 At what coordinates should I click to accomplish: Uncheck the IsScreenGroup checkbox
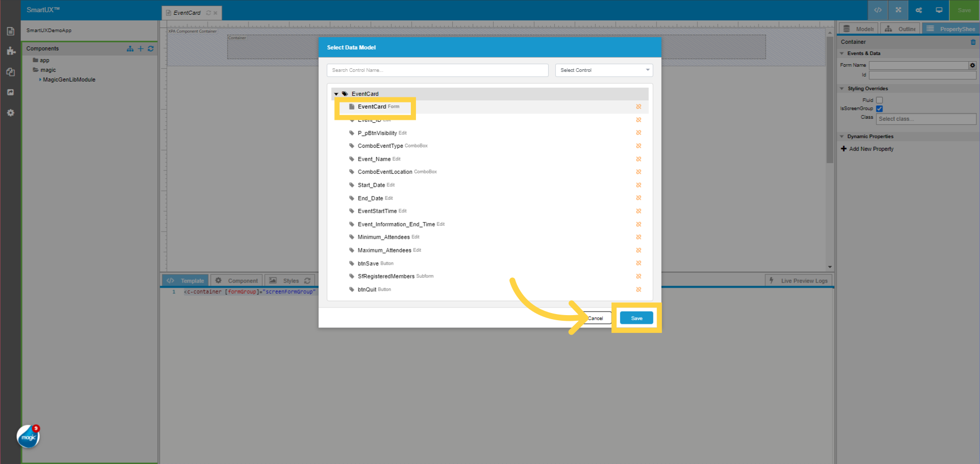879,109
